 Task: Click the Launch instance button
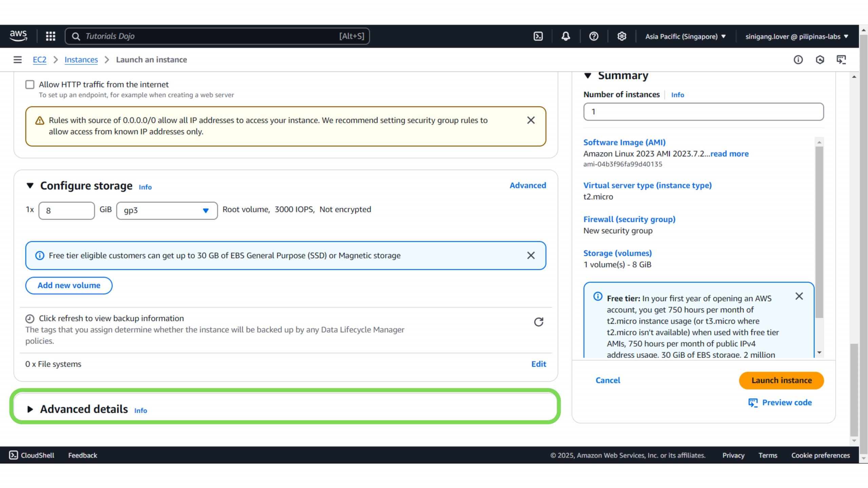[x=781, y=380]
